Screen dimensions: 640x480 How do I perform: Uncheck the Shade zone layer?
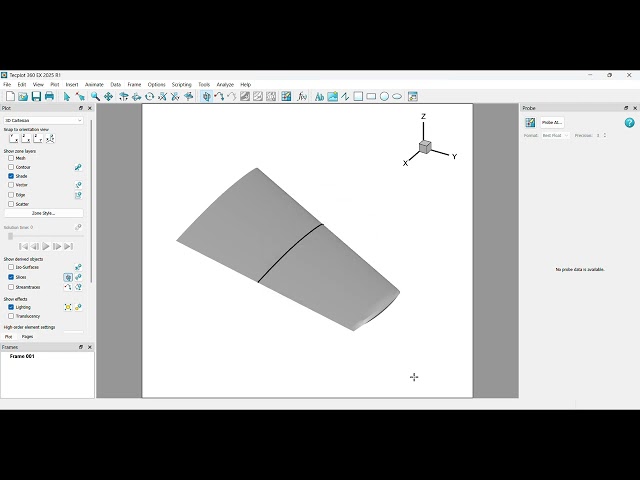pyautogui.click(x=11, y=176)
